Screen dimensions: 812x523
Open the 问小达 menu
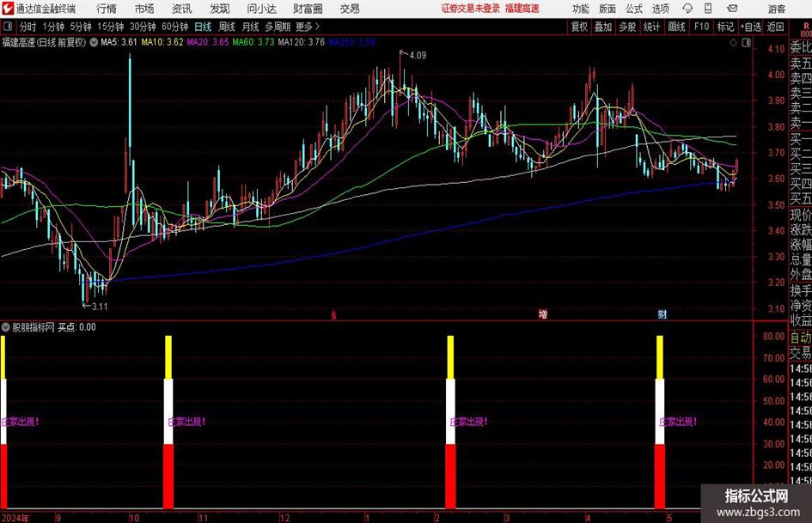point(261,9)
